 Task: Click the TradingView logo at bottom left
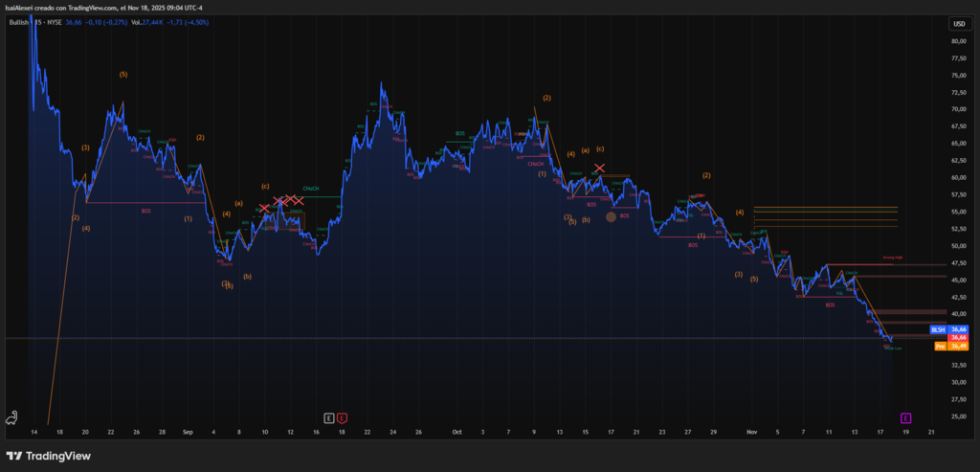tap(48, 456)
